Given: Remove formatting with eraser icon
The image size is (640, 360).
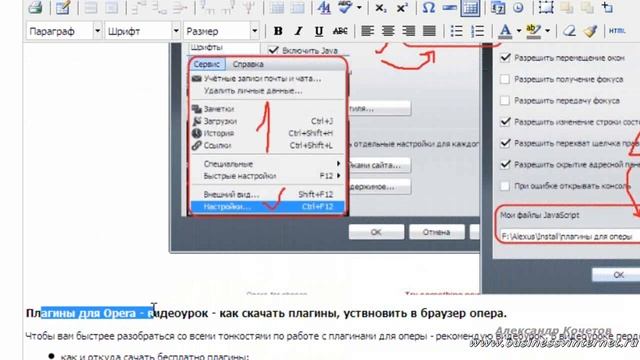Looking at the screenshot, I should coord(569,31).
